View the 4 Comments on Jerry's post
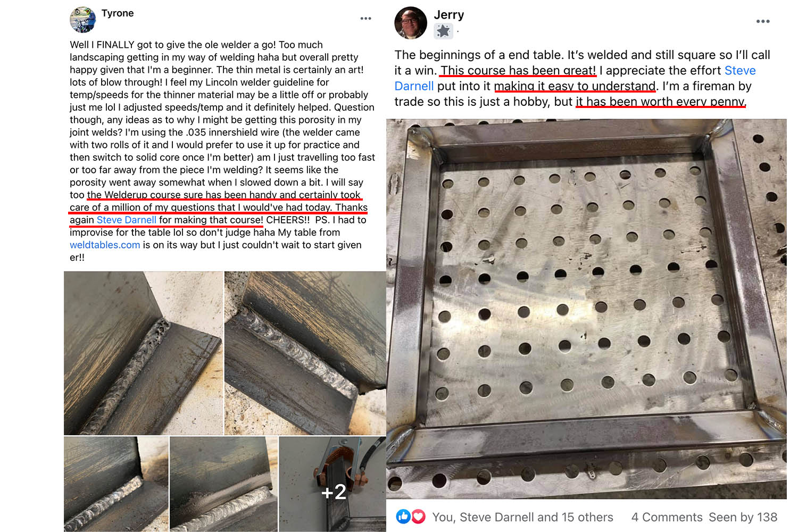The height and width of the screenshot is (532, 798). tap(667, 517)
